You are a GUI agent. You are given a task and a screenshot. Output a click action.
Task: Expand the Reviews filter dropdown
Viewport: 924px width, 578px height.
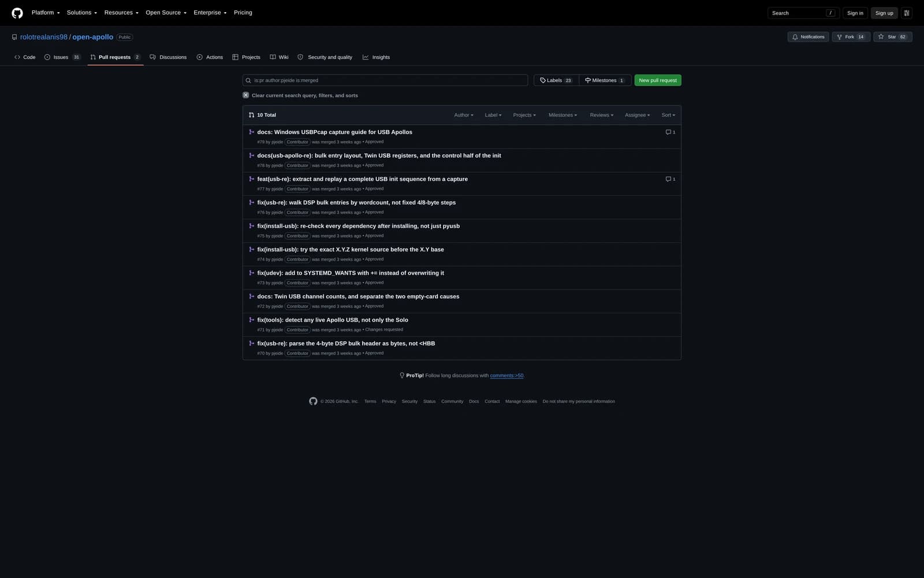pyautogui.click(x=601, y=115)
